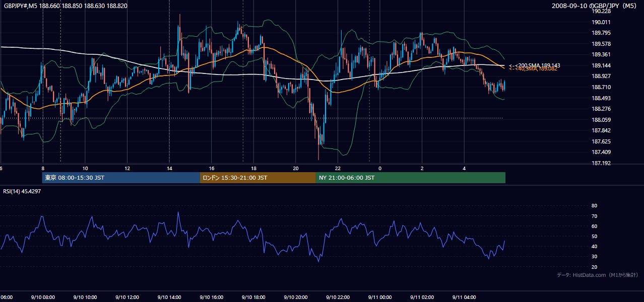Click price axis label 188.493
The height and width of the screenshot is (302, 644).
tap(601, 98)
